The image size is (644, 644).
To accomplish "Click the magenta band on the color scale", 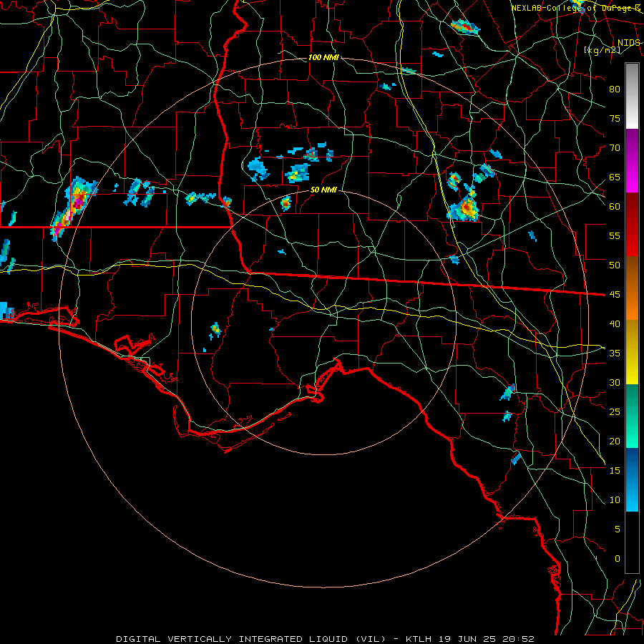I will (x=632, y=161).
